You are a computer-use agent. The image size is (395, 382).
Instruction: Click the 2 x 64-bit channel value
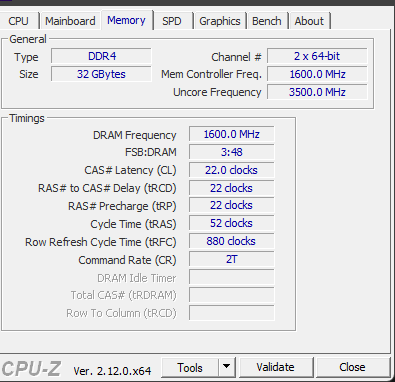(317, 56)
